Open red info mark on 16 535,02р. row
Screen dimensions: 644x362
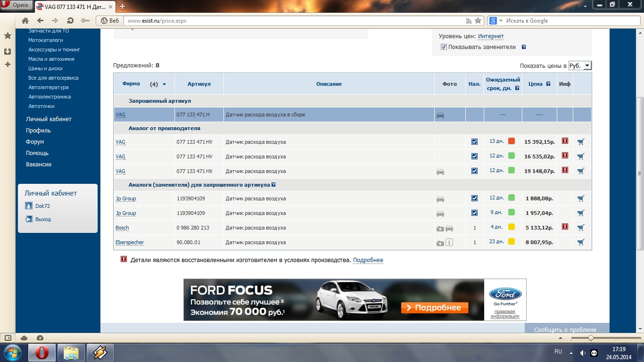pyautogui.click(x=565, y=156)
